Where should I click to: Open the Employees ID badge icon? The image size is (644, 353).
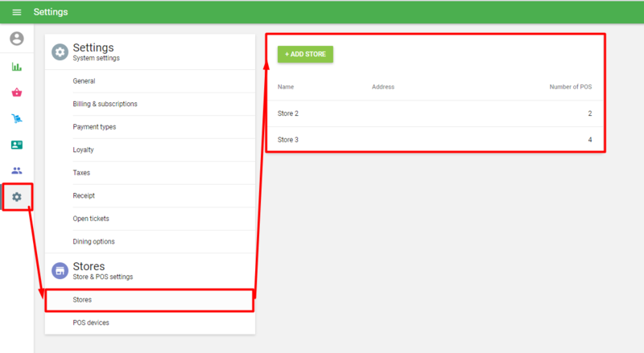pos(17,145)
